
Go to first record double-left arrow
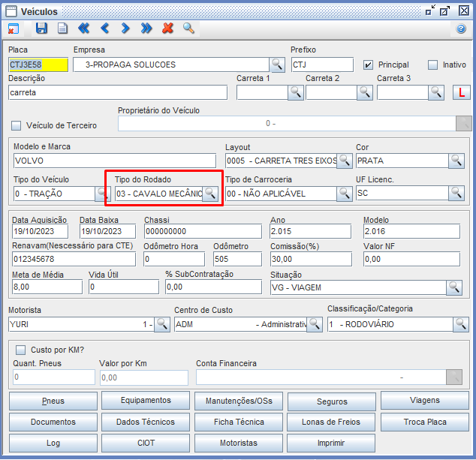tap(83, 29)
